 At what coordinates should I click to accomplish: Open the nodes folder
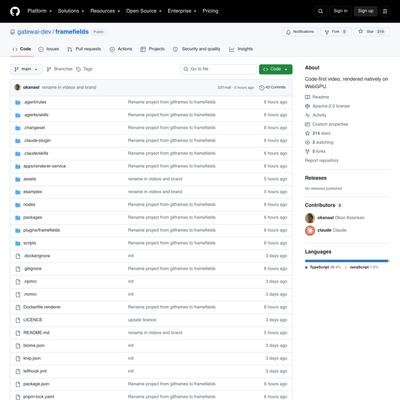(x=29, y=204)
